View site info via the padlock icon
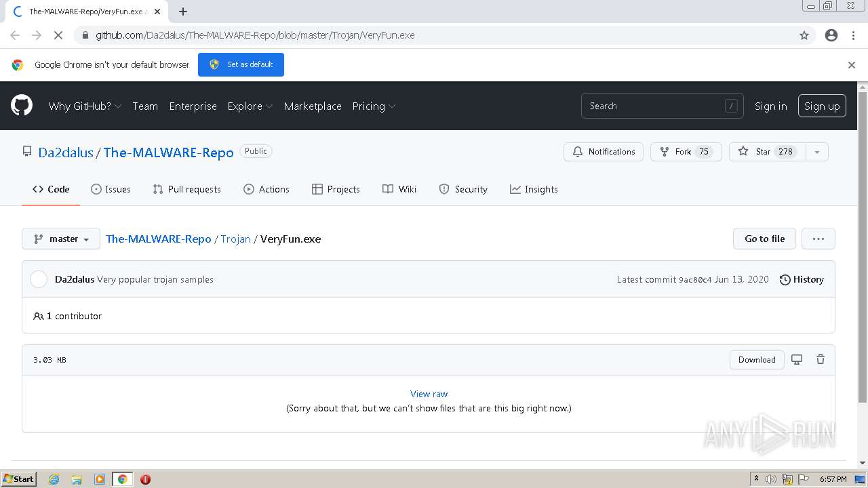The height and width of the screenshot is (488, 868). click(85, 35)
